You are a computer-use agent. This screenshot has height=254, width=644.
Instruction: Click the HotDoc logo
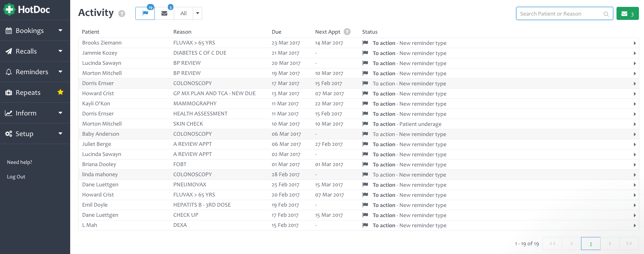(x=27, y=9)
